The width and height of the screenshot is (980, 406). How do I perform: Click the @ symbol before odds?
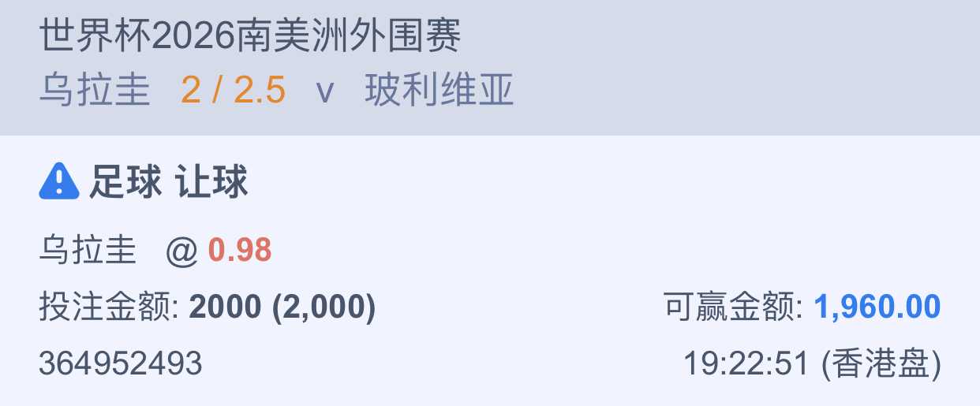click(x=181, y=251)
